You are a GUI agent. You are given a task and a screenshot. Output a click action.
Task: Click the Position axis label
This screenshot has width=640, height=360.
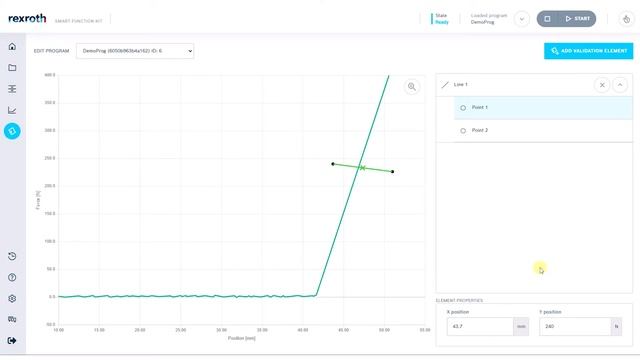coord(242,338)
